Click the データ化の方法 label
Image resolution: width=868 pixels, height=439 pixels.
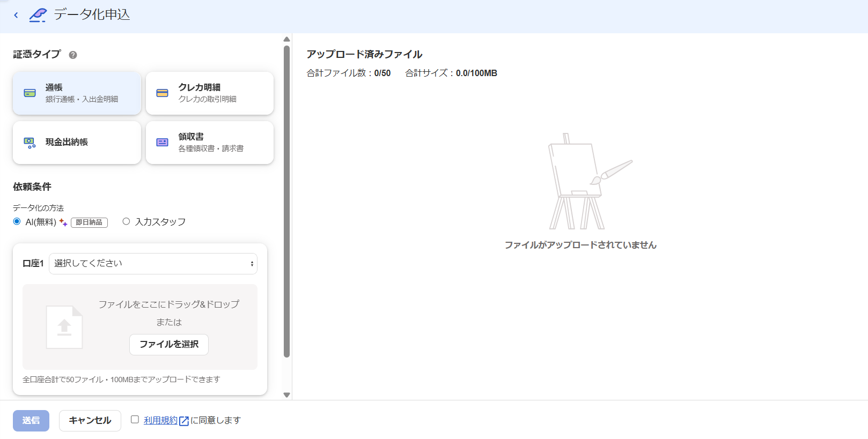click(x=38, y=208)
